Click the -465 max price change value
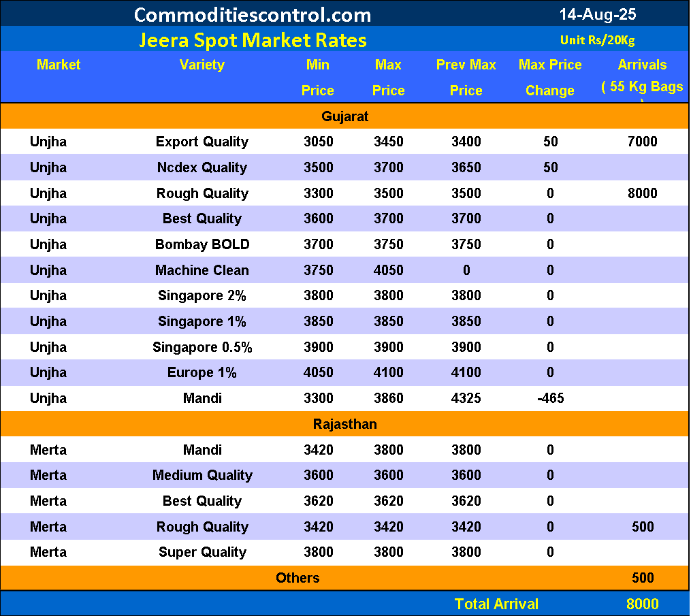This screenshot has width=691, height=616. [550, 398]
